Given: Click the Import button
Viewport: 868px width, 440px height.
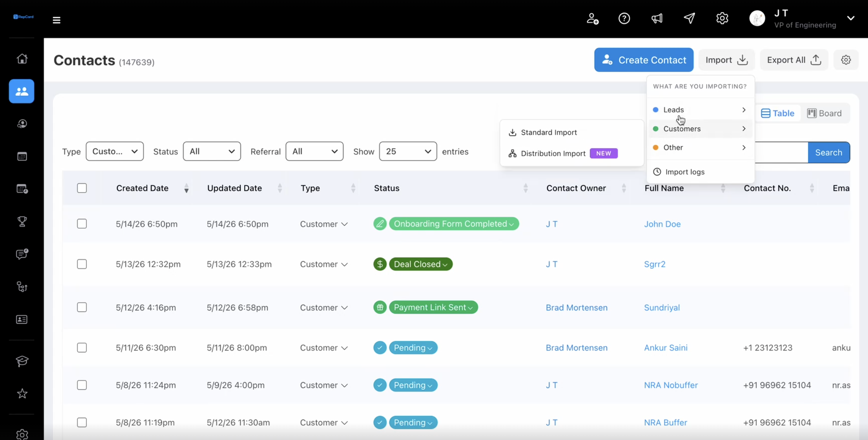Looking at the screenshot, I should click(x=727, y=60).
